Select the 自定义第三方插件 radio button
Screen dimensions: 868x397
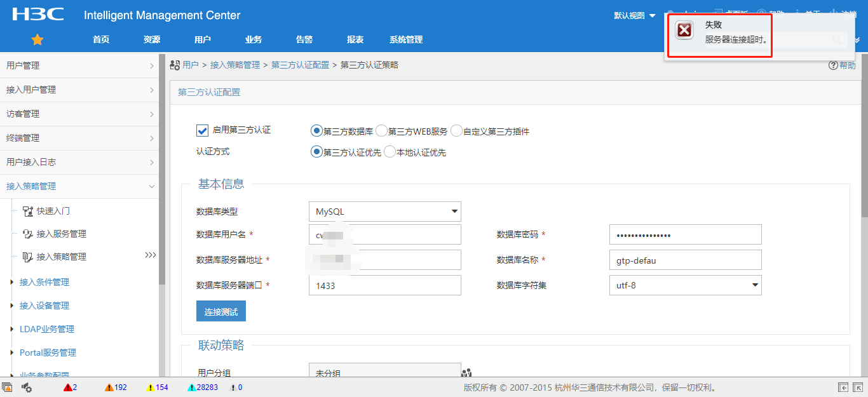[456, 131]
